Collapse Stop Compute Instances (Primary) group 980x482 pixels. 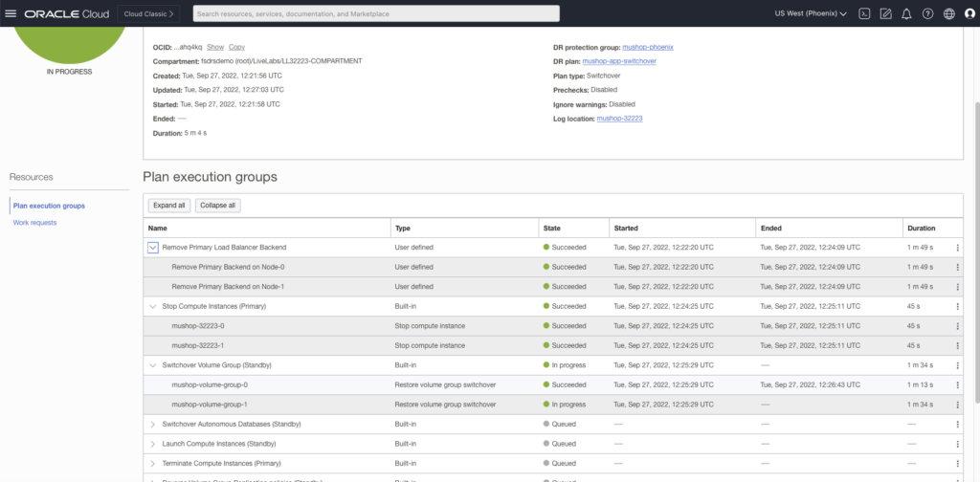pyautogui.click(x=153, y=306)
